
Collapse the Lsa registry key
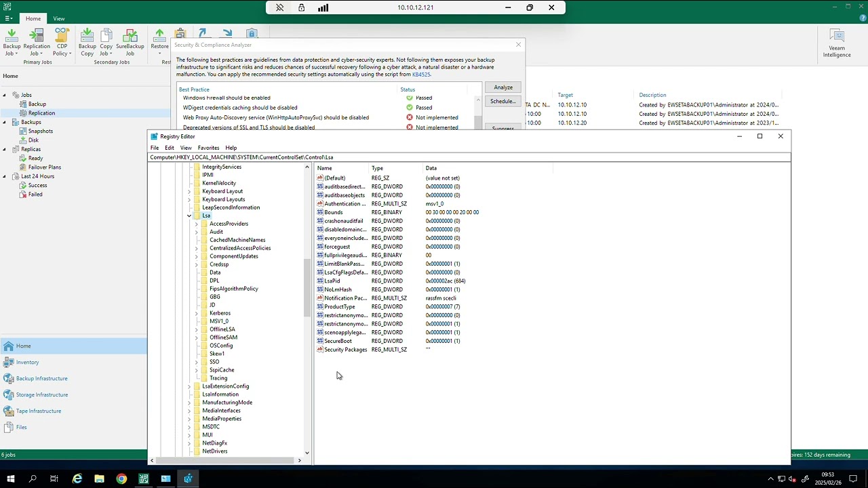(x=189, y=216)
